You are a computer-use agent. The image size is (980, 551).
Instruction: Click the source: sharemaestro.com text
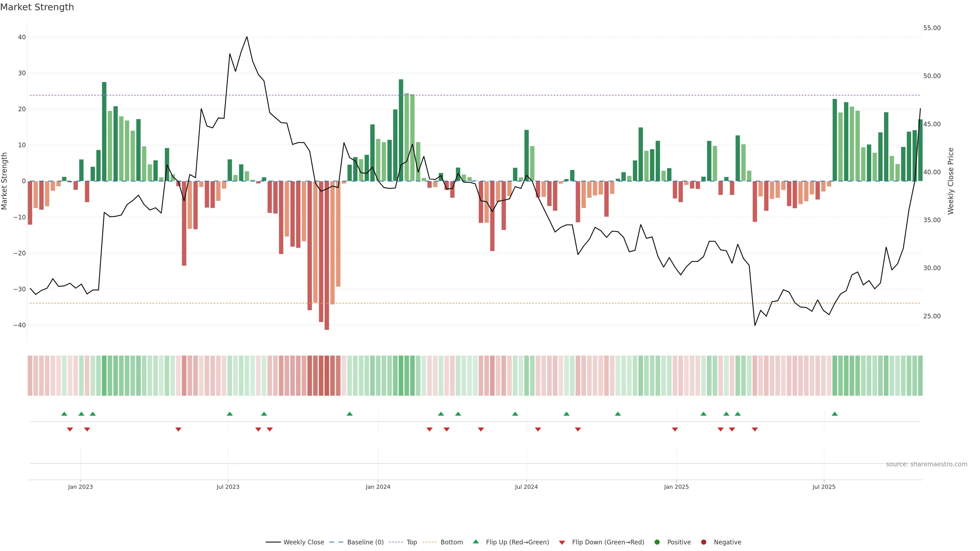[x=926, y=464]
